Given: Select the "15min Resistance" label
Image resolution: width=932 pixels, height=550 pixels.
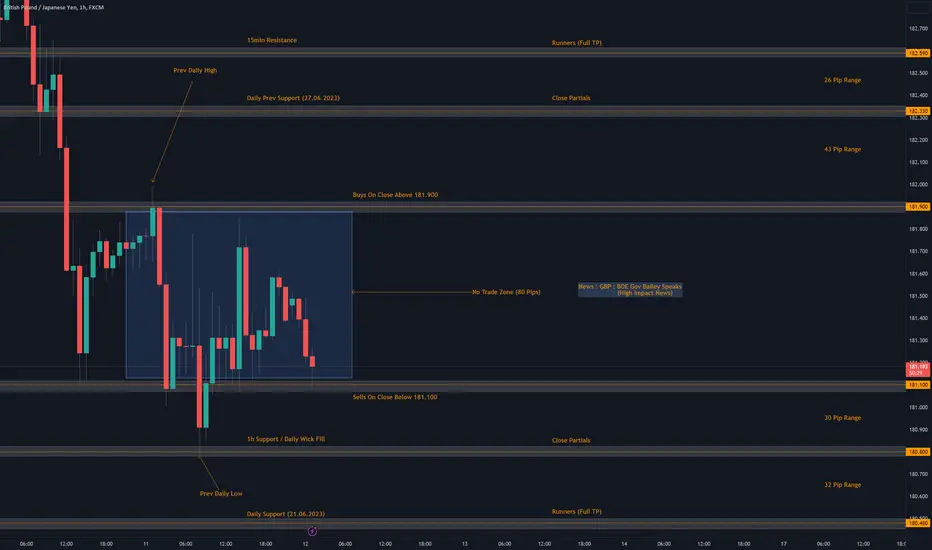Looking at the screenshot, I should (272, 40).
